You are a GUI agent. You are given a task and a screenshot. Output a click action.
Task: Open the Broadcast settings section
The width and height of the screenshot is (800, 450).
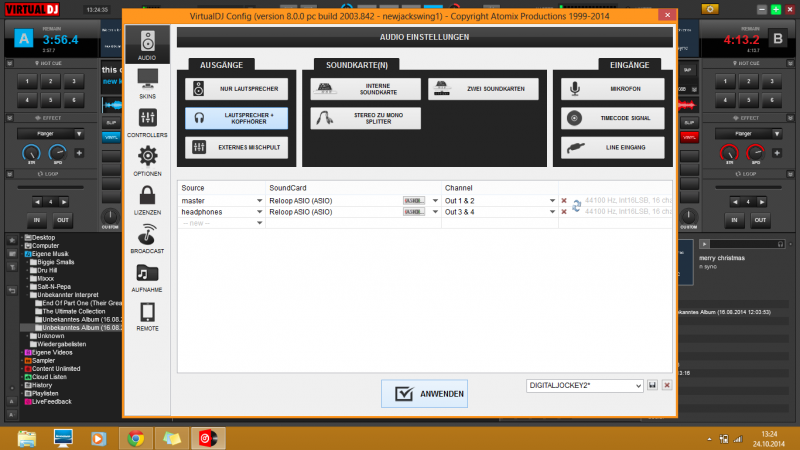click(147, 239)
